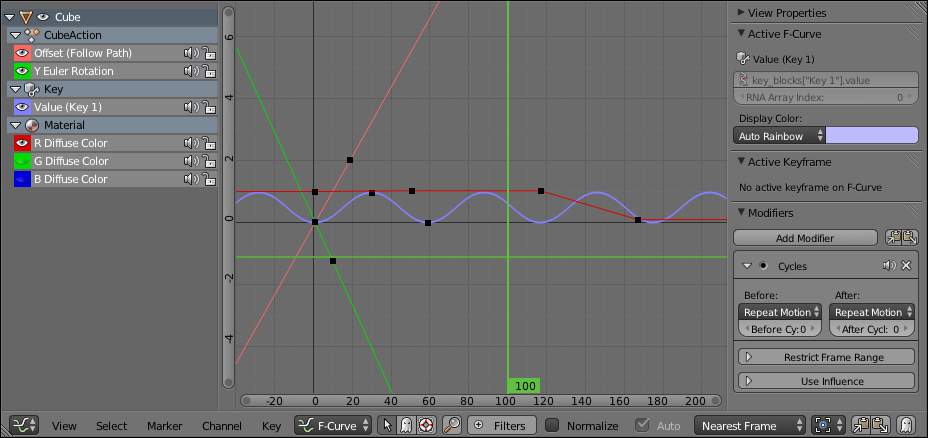Click the lavender display color swatch
Viewport: 928px width, 438px height.
click(x=872, y=136)
